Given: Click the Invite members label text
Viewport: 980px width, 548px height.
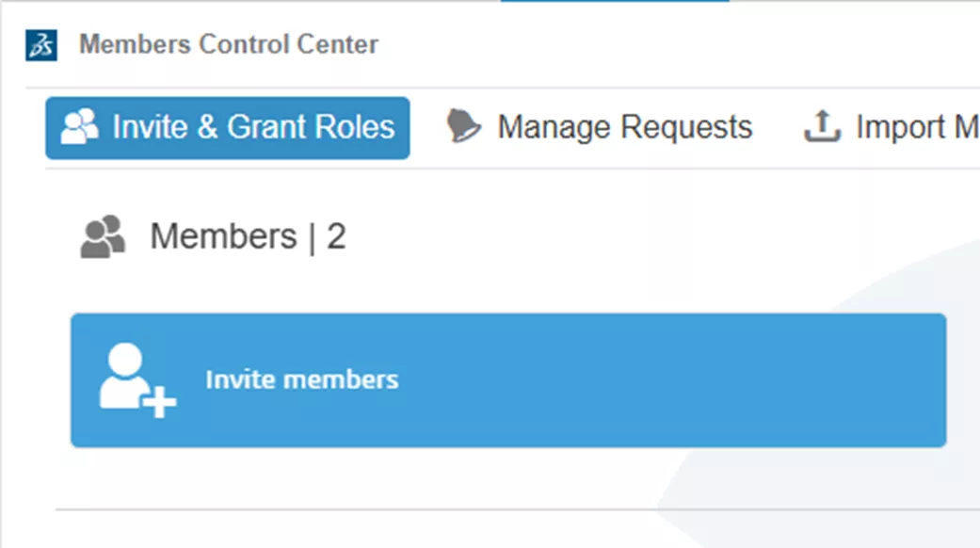Looking at the screenshot, I should [x=302, y=379].
